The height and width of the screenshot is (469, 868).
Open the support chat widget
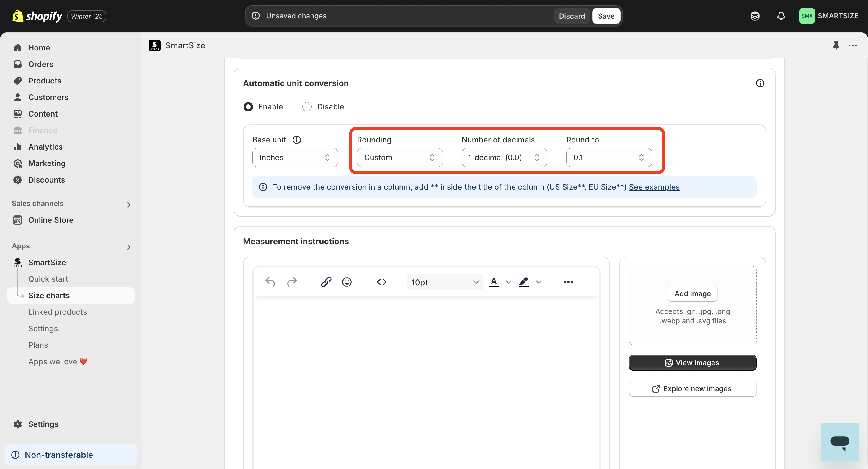(x=839, y=442)
